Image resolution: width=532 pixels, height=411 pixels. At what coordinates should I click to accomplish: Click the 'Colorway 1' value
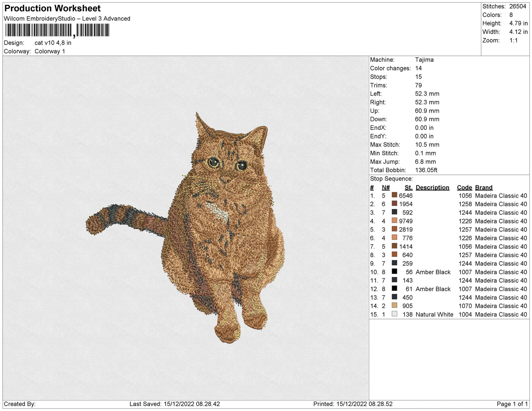(50, 51)
